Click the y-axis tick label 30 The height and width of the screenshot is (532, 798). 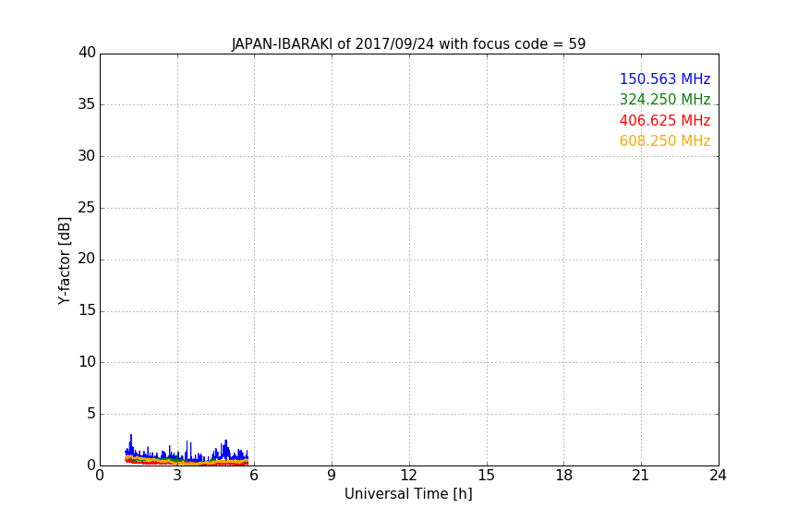pos(87,156)
